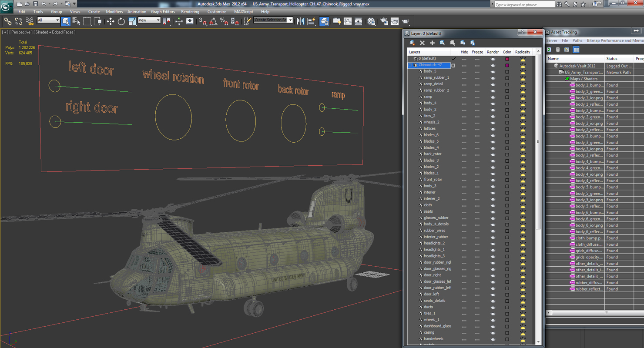Open Bitmap Performance and Memory menu
644x348 pixels.
(615, 40)
